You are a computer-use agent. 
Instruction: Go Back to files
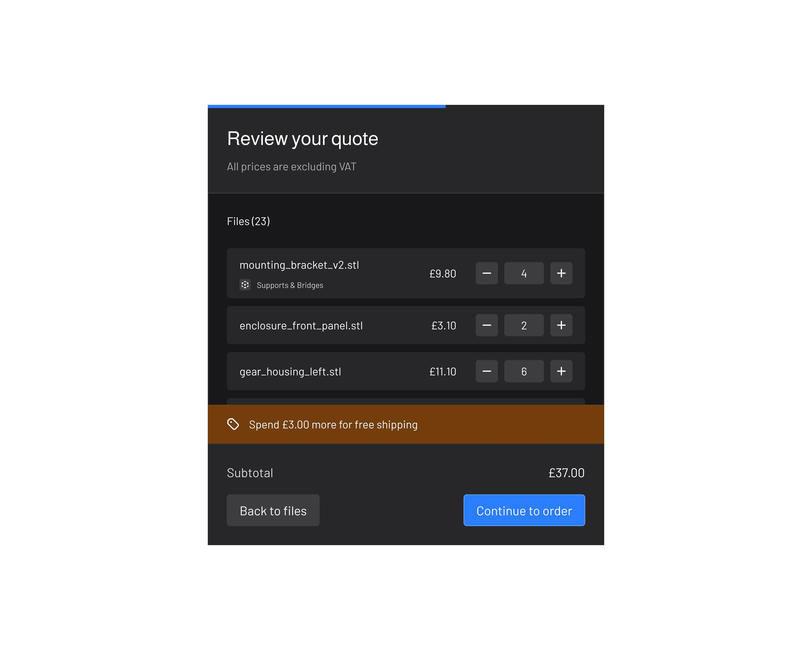coord(273,511)
